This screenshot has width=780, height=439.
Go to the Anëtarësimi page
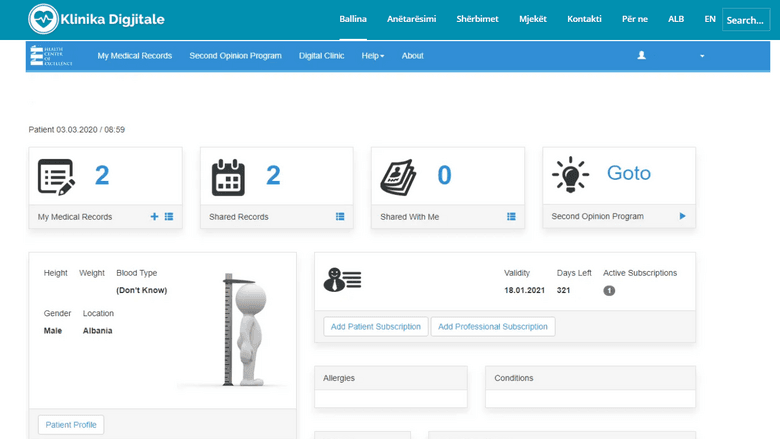(411, 19)
